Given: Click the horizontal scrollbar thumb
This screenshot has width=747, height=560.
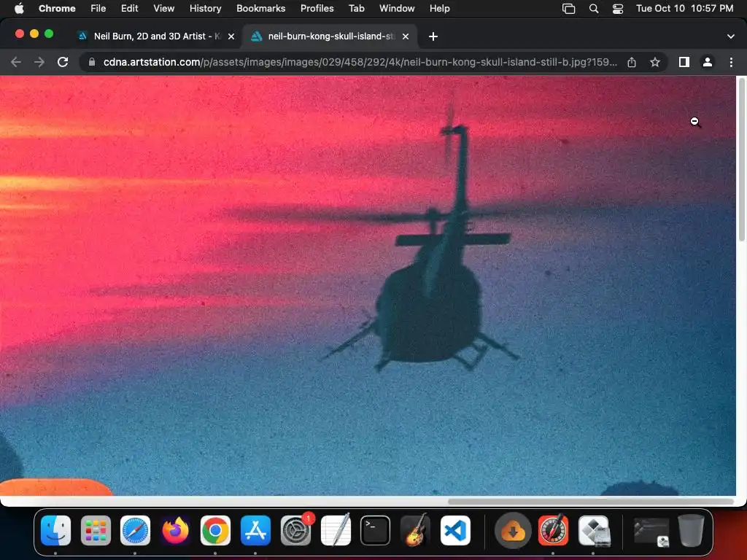Looking at the screenshot, I should (591, 502).
